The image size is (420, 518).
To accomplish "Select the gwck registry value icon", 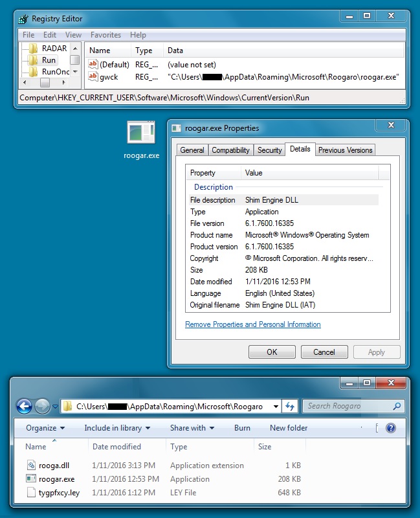I will pos(93,77).
